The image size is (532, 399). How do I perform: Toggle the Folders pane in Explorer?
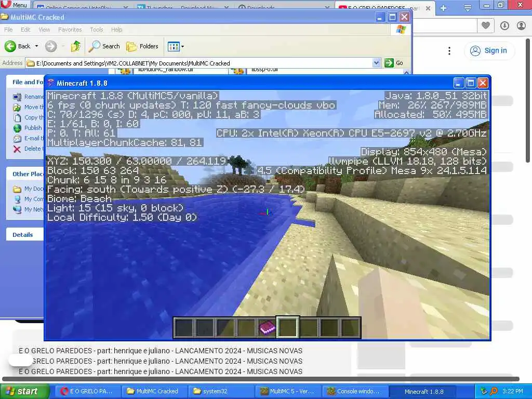(x=142, y=46)
